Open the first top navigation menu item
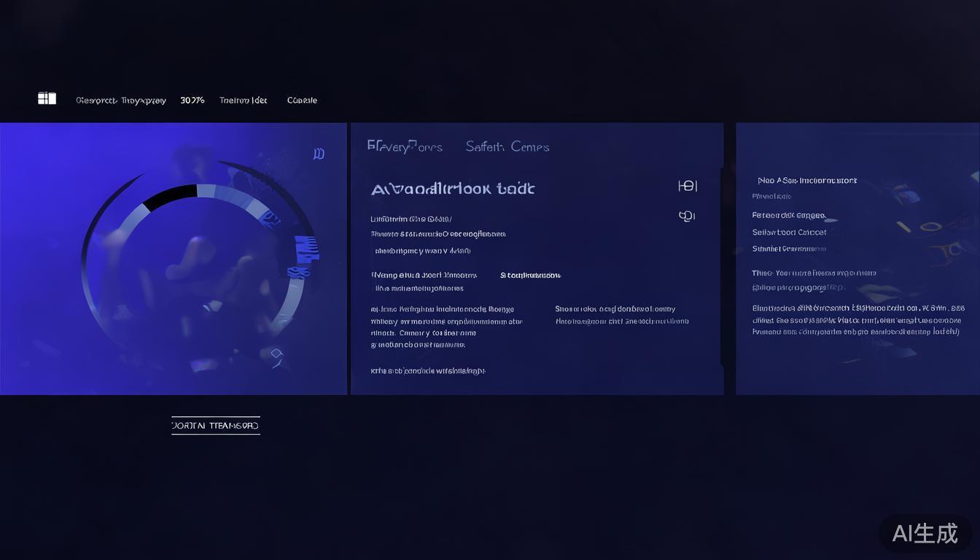 click(121, 101)
